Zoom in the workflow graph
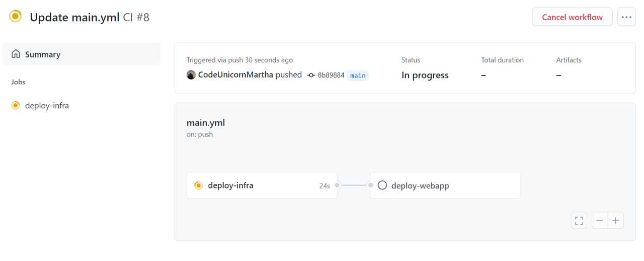Viewport: 644px width, 261px height. coord(615,221)
